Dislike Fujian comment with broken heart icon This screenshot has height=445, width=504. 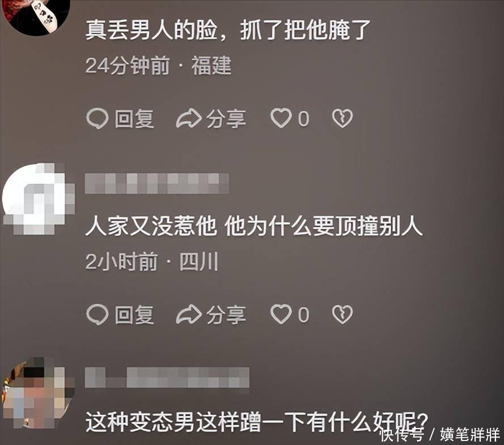[x=342, y=118]
